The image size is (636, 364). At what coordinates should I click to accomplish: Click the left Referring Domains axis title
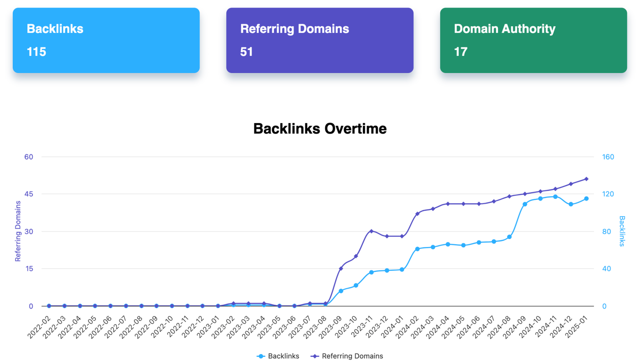(x=18, y=231)
